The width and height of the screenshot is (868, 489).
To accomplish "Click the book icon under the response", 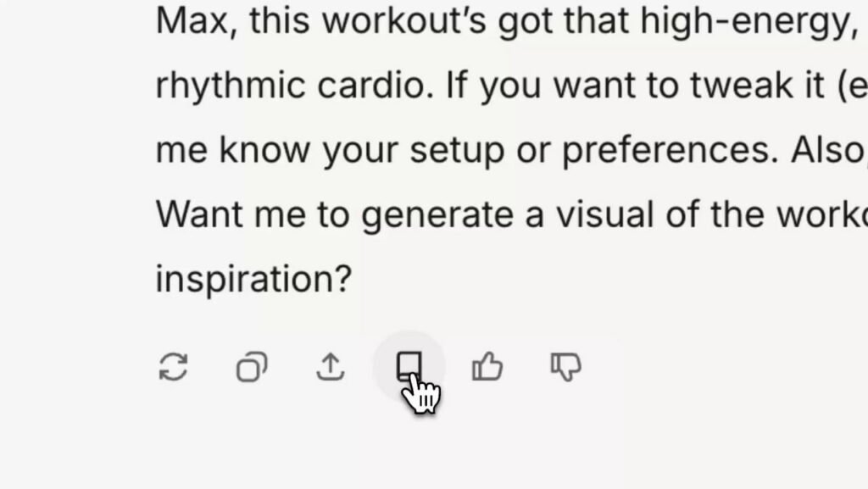I will click(x=409, y=366).
